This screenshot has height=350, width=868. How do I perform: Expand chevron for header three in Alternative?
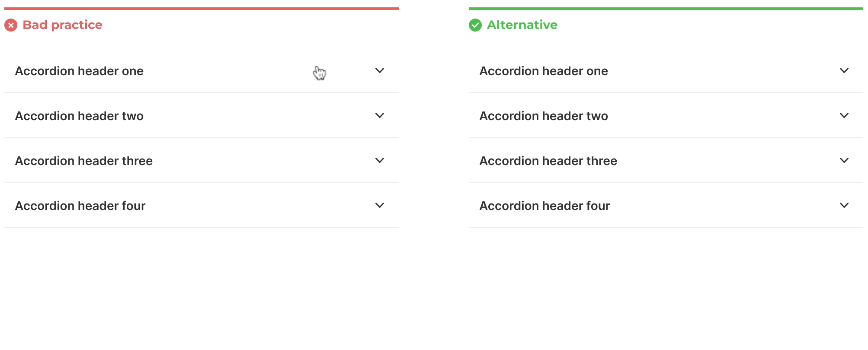point(844,160)
